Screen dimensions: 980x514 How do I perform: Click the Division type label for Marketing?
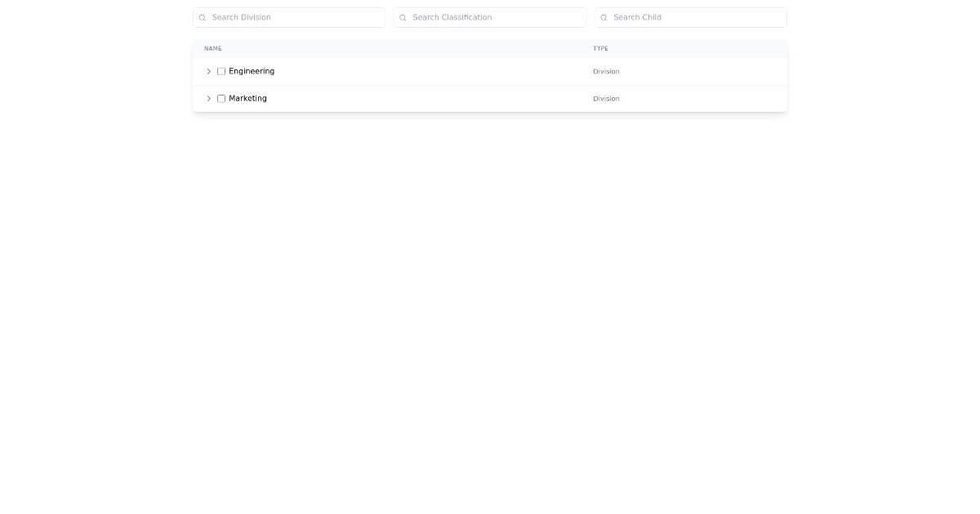pyautogui.click(x=606, y=98)
